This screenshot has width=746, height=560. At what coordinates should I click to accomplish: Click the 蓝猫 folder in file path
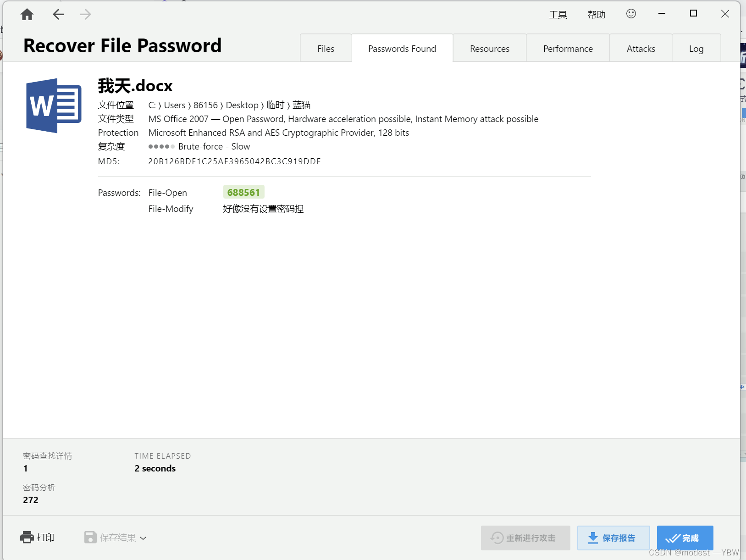click(x=302, y=105)
